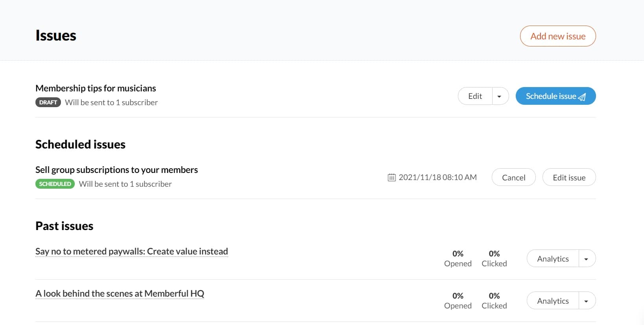Select the Membership tips for musicians title
This screenshot has height=325, width=644.
[96, 88]
